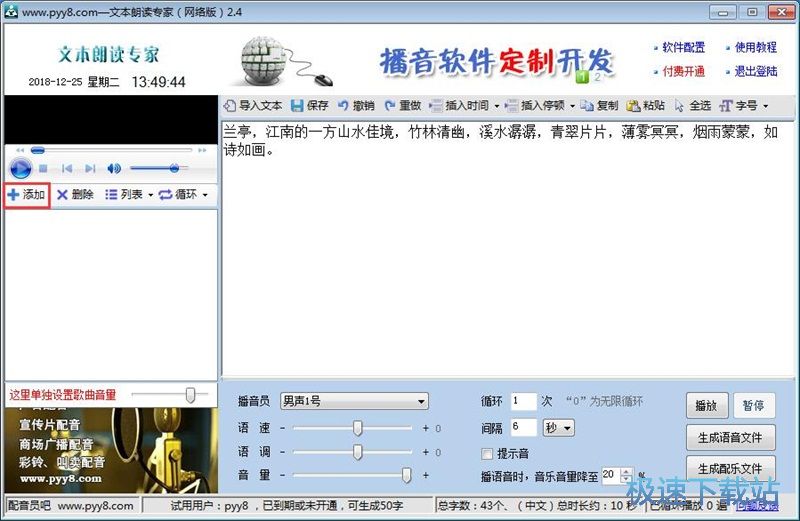Click the 列表 playlist icon

click(111, 194)
